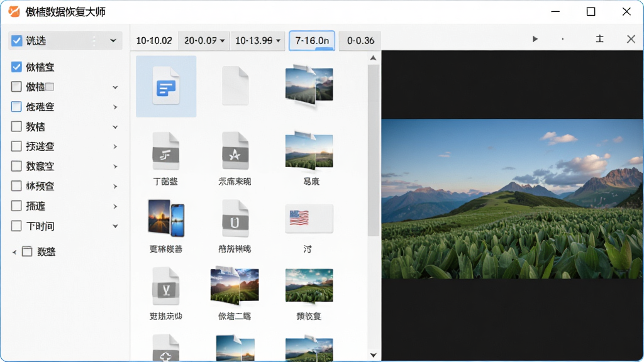
Task: Open the 20-0.07 dropdown
Action: [x=204, y=41]
